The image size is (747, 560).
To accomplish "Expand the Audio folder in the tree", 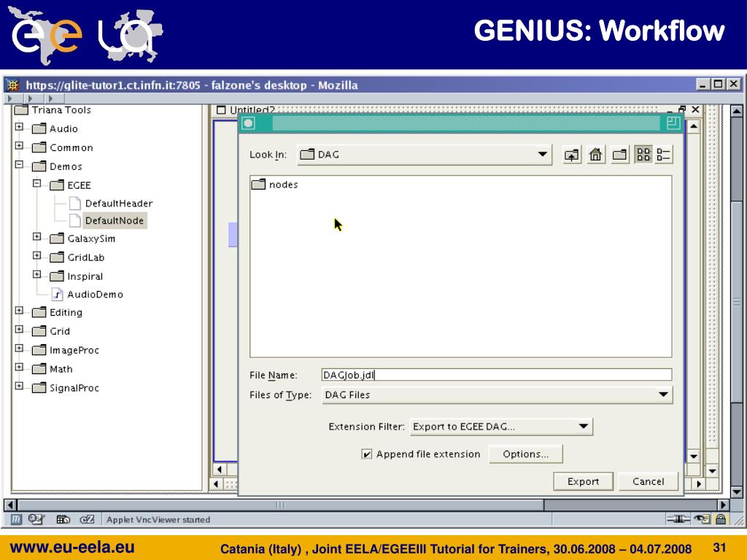I will point(19,127).
